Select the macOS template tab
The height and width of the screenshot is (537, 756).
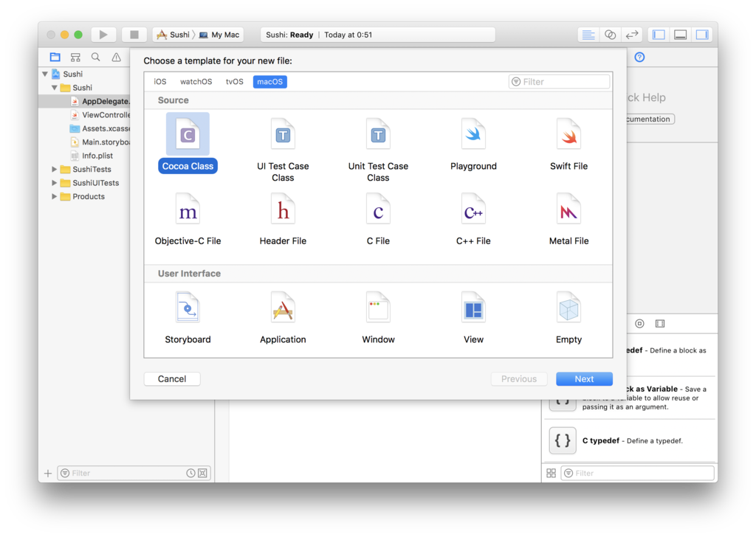click(269, 81)
